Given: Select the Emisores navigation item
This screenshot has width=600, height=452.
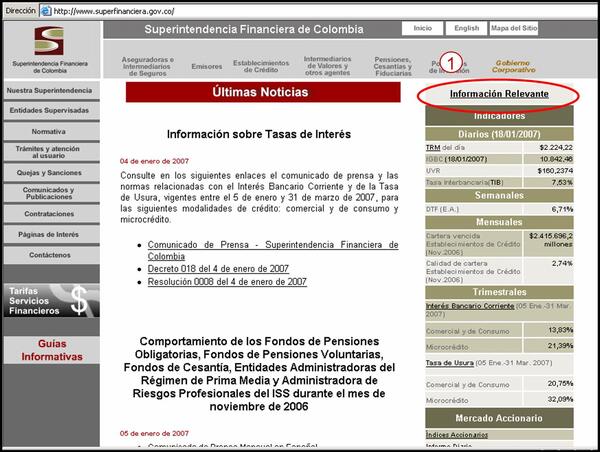Looking at the screenshot, I should click(206, 66).
